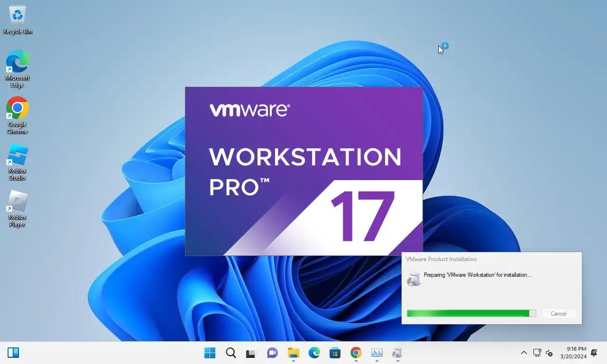Open the notification center icon
Viewport: 607px width, 364px height.
(x=594, y=353)
